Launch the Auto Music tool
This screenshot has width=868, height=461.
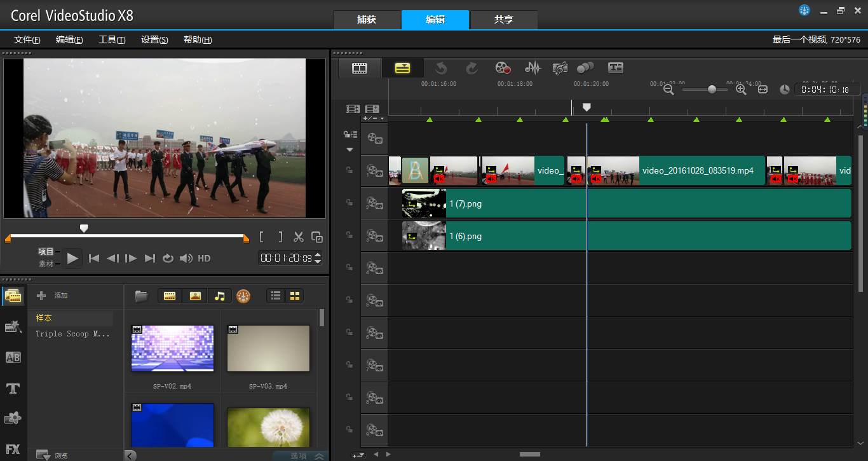[x=559, y=68]
